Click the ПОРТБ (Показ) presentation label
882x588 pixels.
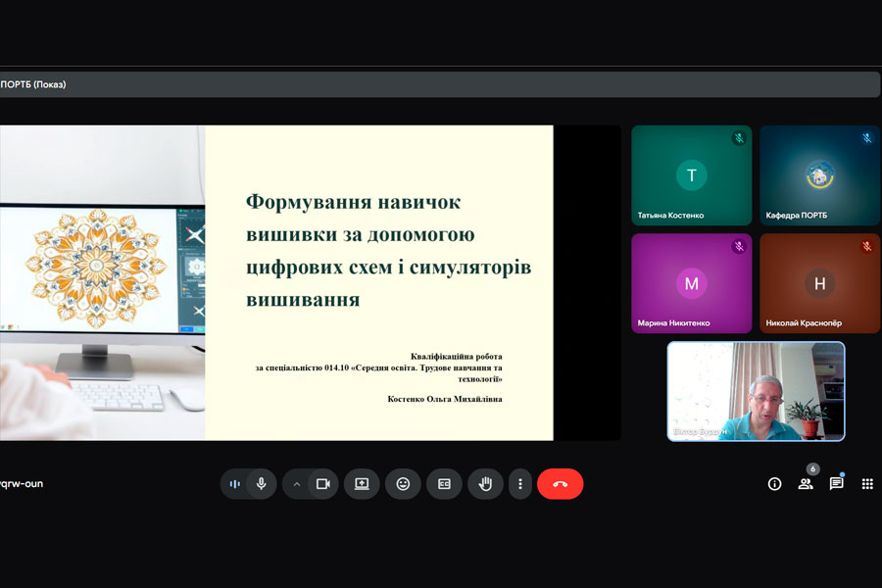pyautogui.click(x=33, y=84)
